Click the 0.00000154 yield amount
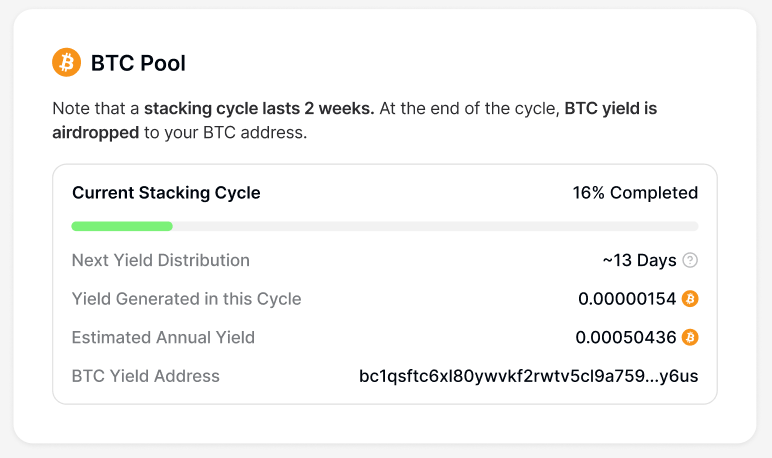This screenshot has height=458, width=772. point(627,298)
